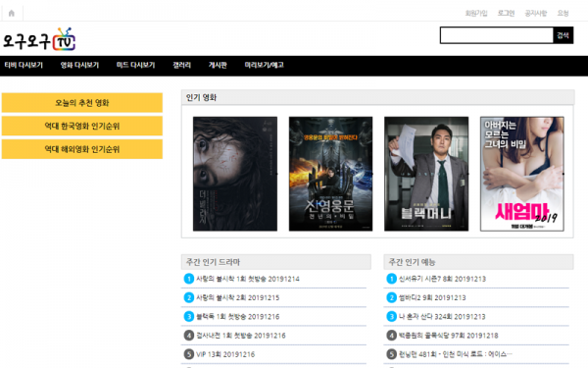588x368 pixels.
Task: Click the blue number 1 badge beside 사랑의 불시착 1회
Action: (x=188, y=279)
